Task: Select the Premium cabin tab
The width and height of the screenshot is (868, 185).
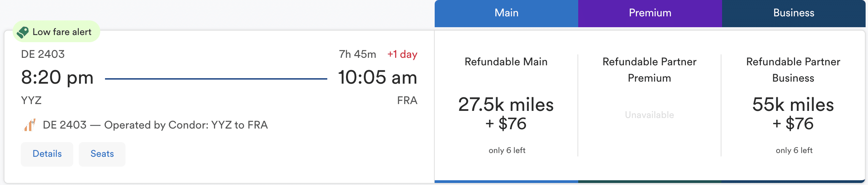Action: click(x=650, y=13)
